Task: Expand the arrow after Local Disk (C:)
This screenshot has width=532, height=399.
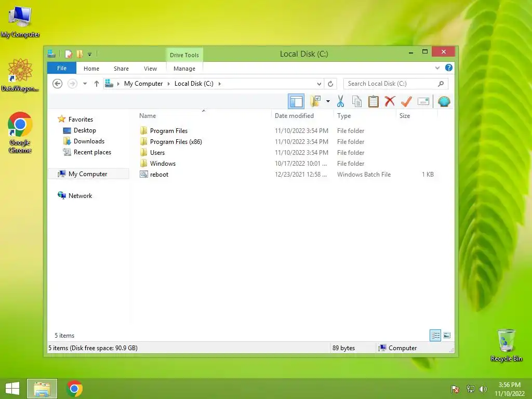Action: (220, 84)
